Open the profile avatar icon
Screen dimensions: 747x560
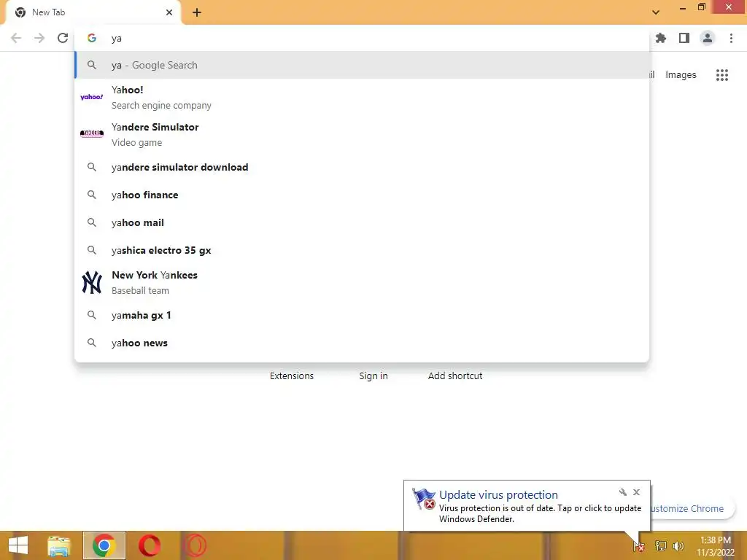pyautogui.click(x=708, y=38)
